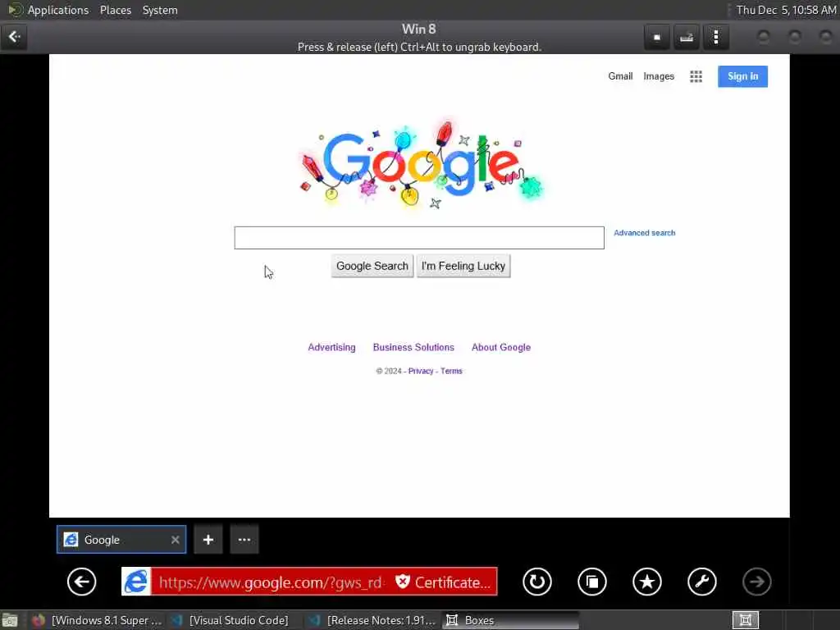The image size is (840, 630).
Task: Click the Internet Explorer forward arrow button
Action: [x=757, y=582]
